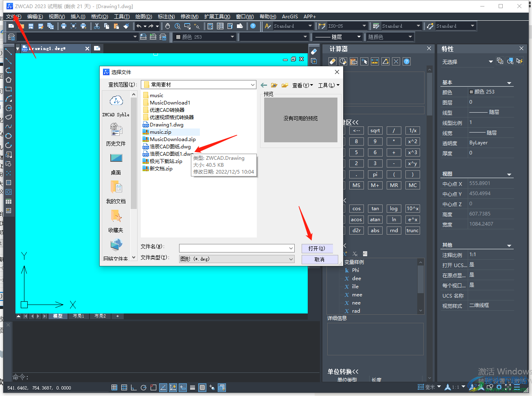532x396 pixels.
Task: Click the Undo arrow icon
Action: (x=139, y=26)
